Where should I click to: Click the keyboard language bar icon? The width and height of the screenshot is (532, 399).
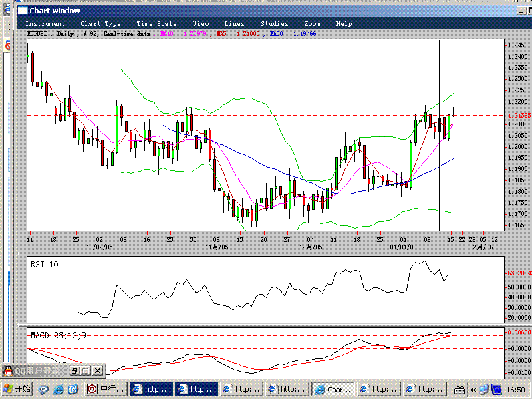tap(459, 390)
